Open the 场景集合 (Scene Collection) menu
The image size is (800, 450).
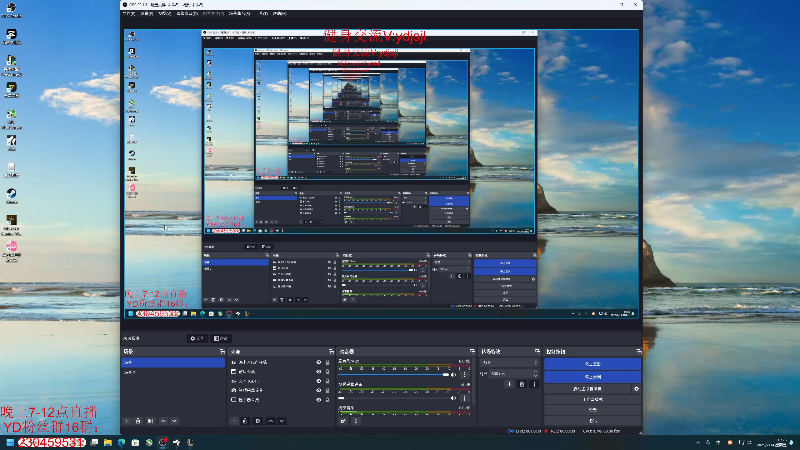(239, 14)
